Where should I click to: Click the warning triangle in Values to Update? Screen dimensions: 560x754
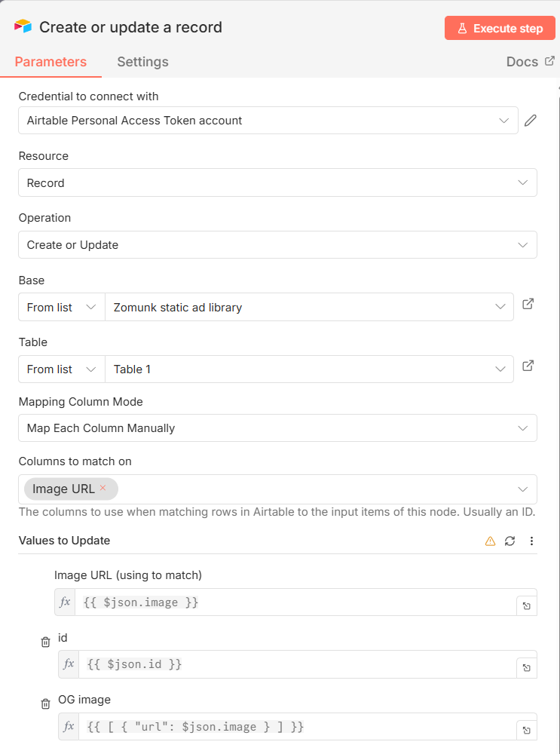point(490,541)
